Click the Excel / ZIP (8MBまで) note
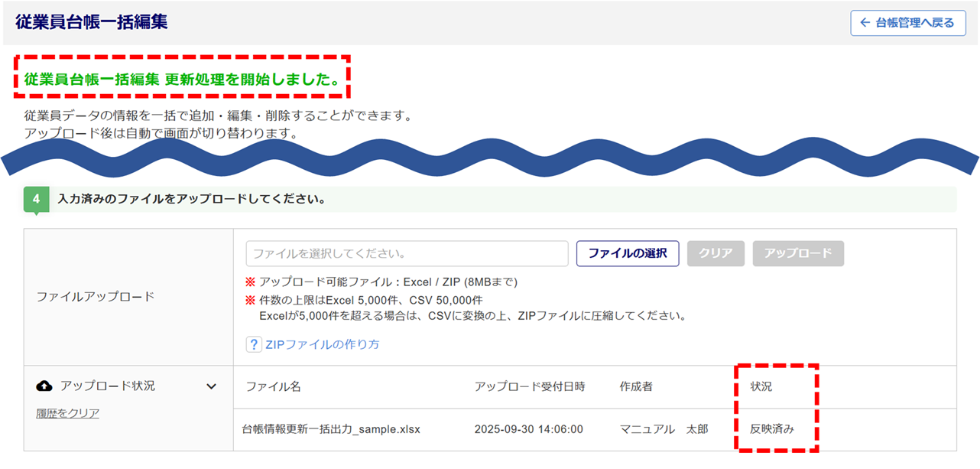 pos(387,282)
